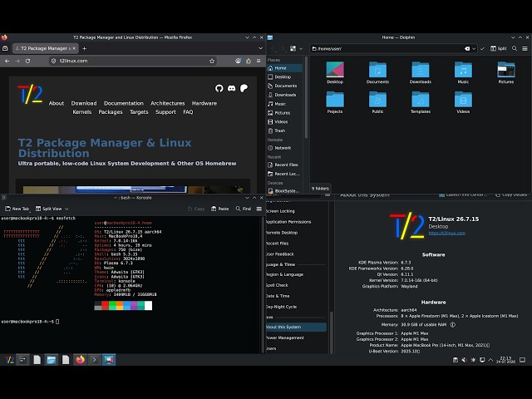Select the T2 Package Manager Firefox tab
This screenshot has height=399, width=532.
pyautogui.click(x=46, y=48)
